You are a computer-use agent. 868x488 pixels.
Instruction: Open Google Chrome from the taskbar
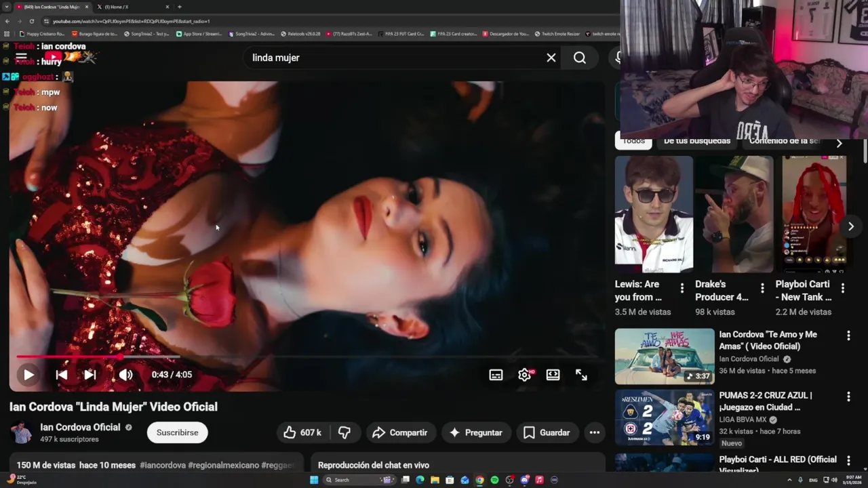coord(479,480)
